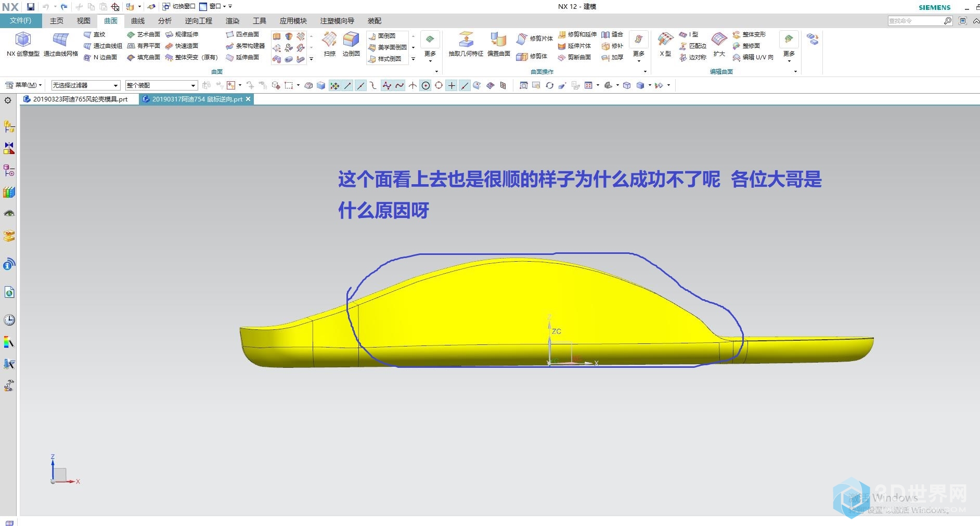
Task: Click the Redo arrow icon
Action: pos(63,7)
